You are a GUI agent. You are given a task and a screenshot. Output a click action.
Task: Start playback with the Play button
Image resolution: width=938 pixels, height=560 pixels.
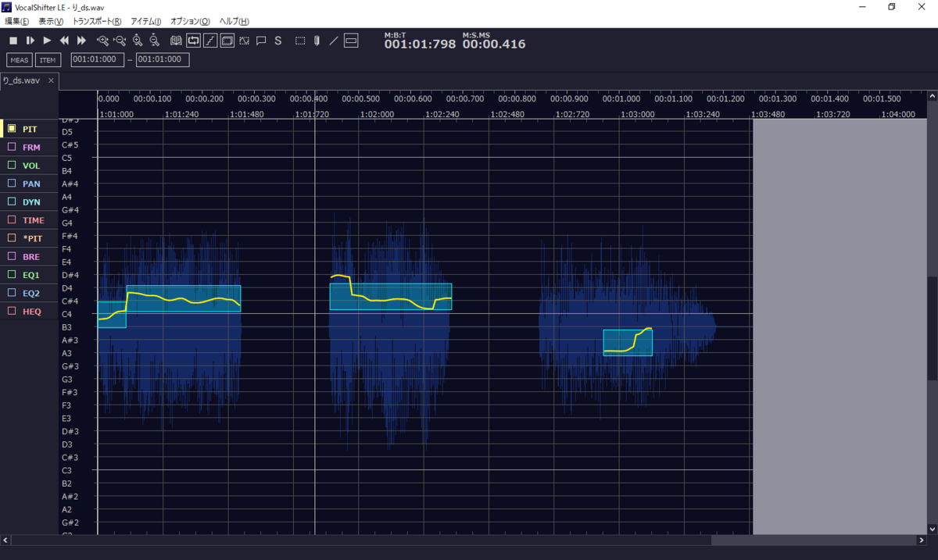(47, 41)
